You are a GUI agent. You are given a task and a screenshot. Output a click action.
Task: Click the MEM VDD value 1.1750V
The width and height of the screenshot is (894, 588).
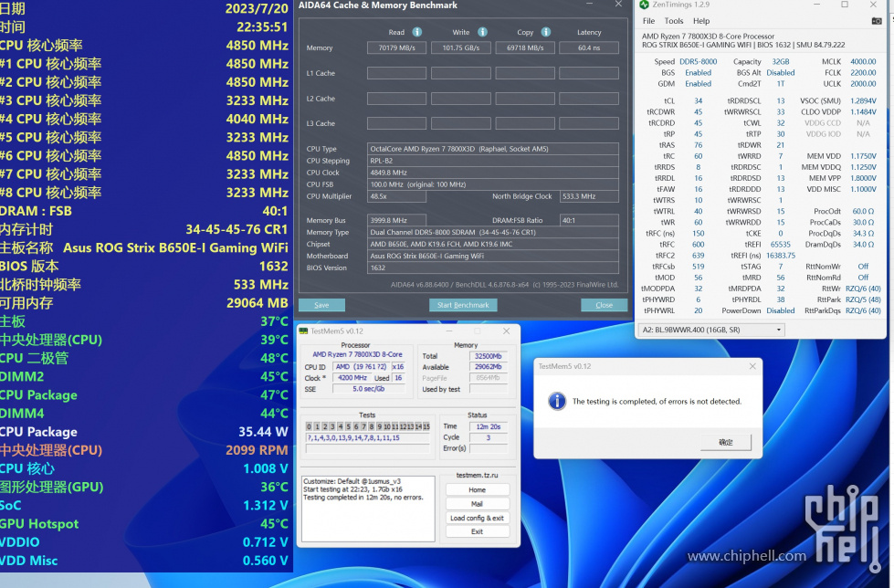tap(863, 156)
